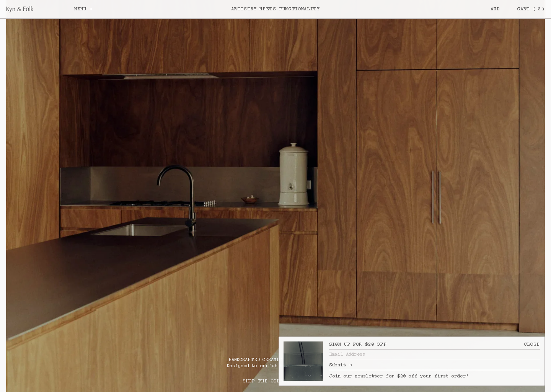
Task: Open the AUD currency selector
Action: pyautogui.click(x=495, y=9)
